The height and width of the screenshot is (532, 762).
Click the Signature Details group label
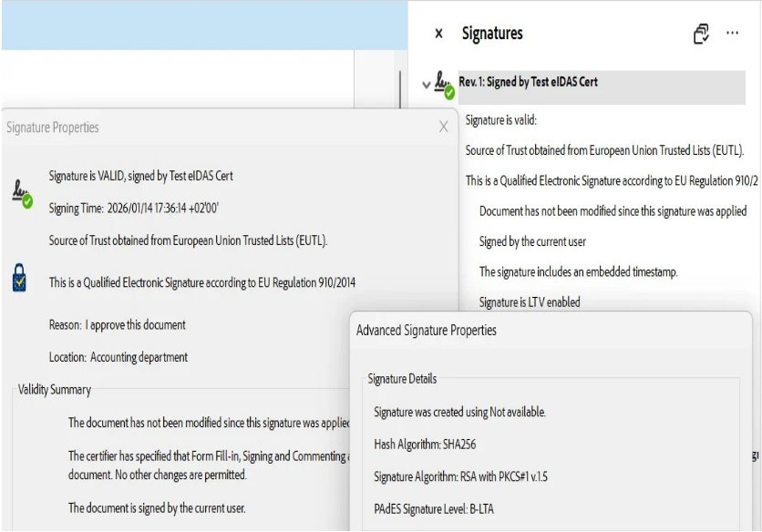[402, 379]
